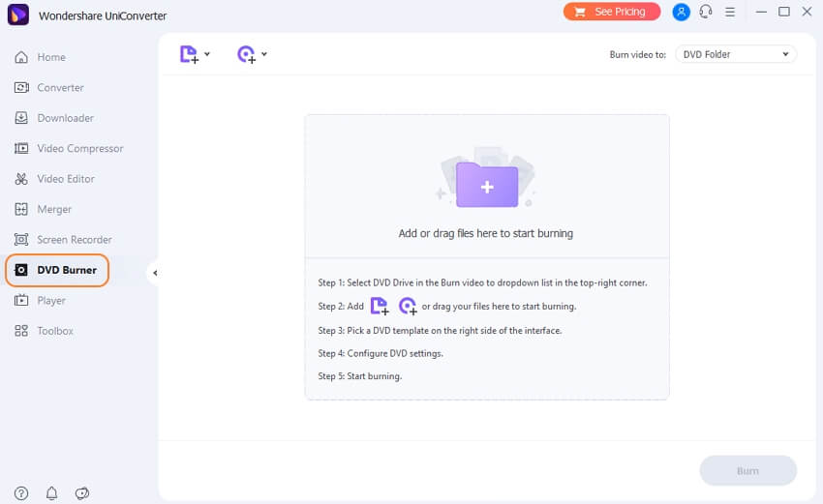The width and height of the screenshot is (823, 504).
Task: Click the Wondershare UniConverter logo icon
Action: coord(18,15)
